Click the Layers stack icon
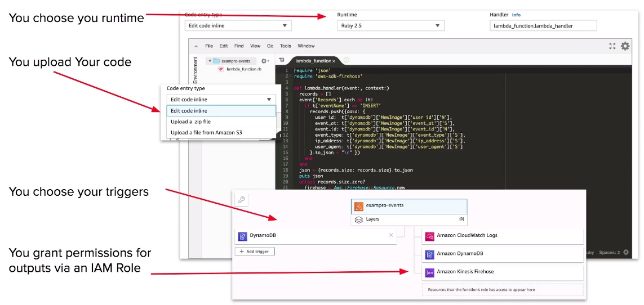Screen dimensions: 644x305 358,219
